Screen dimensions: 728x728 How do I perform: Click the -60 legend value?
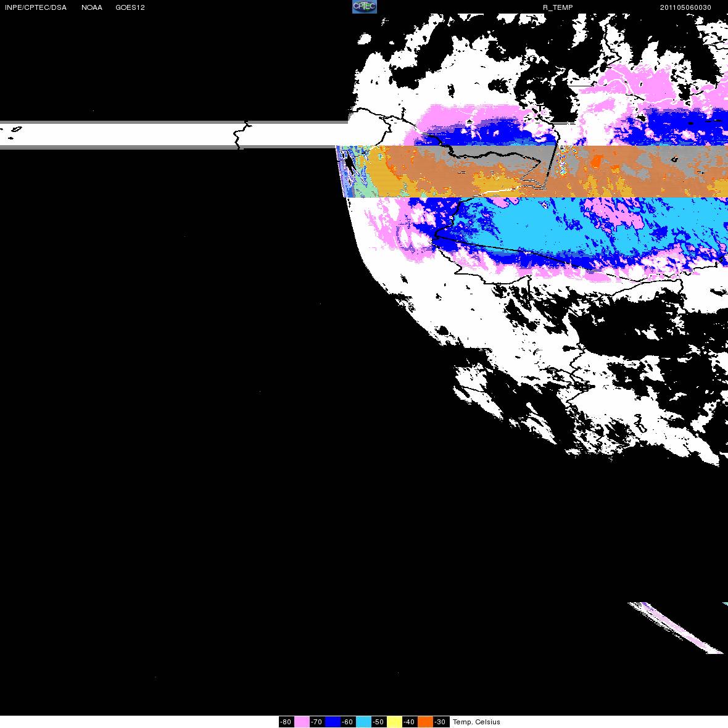coord(348,722)
